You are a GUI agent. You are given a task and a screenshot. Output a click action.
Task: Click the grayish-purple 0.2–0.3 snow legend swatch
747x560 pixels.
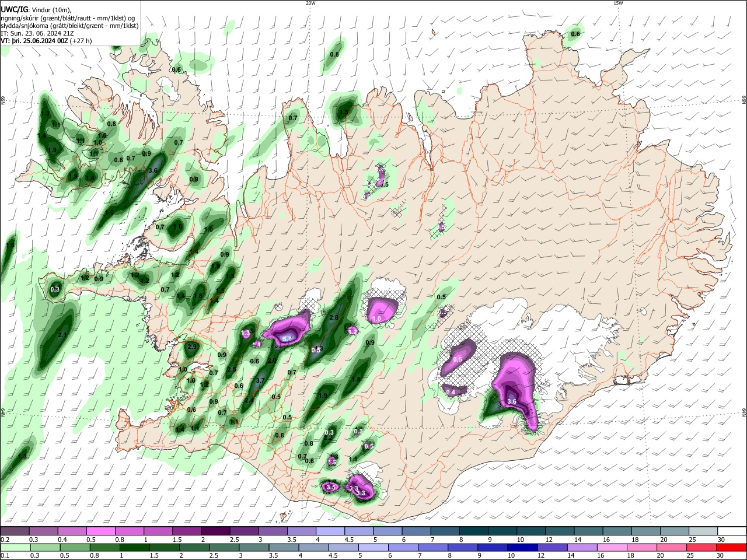click(x=15, y=531)
